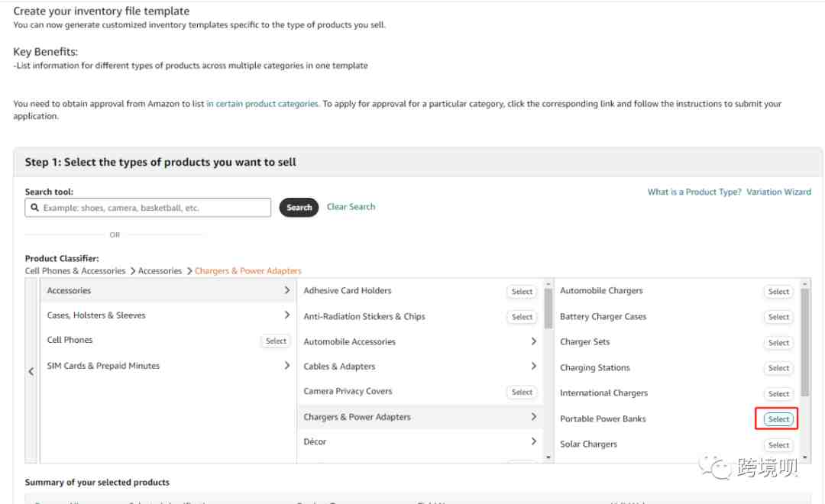Image resolution: width=825 pixels, height=504 pixels.
Task: Select Portable Power Banks product type
Action: coord(778,418)
